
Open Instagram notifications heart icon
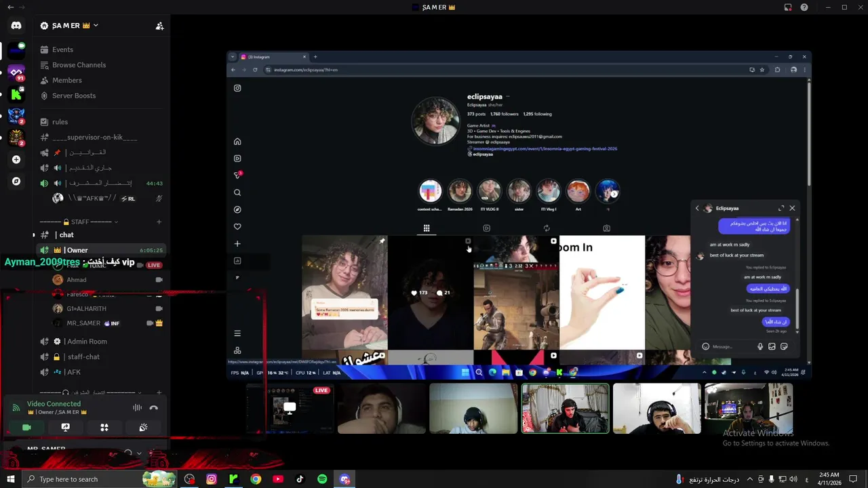point(237,226)
